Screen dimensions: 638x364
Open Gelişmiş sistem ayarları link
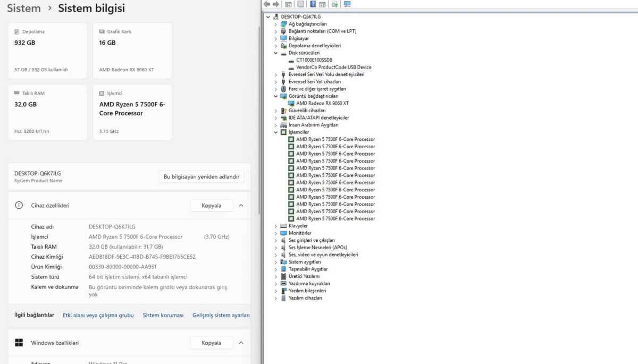(221, 315)
